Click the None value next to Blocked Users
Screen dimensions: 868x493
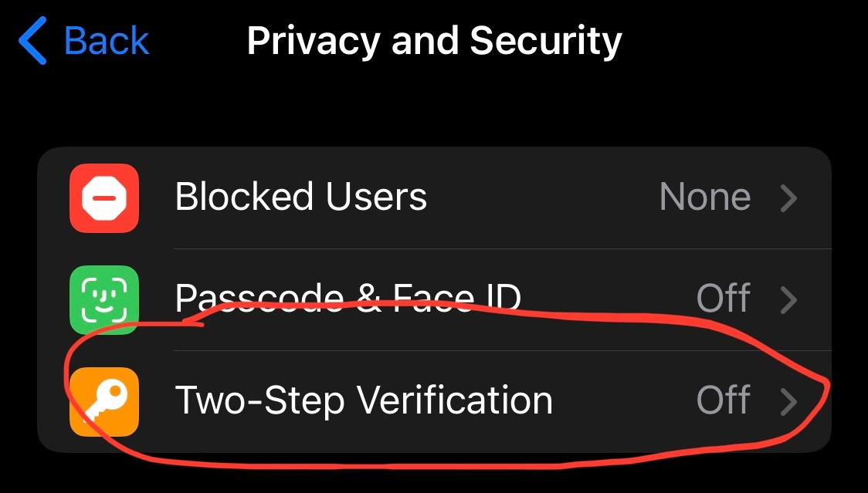(x=704, y=197)
